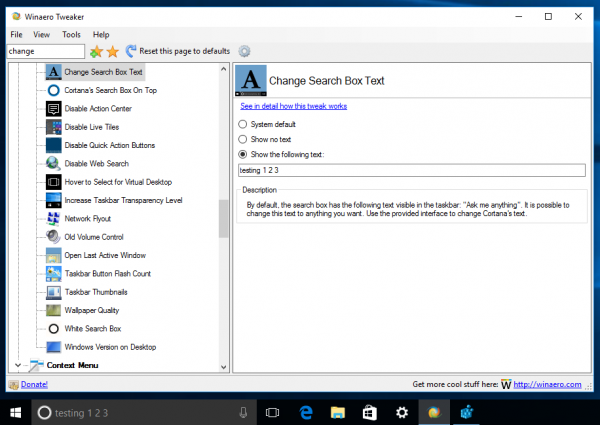
Task: Open the Store app from the taskbar
Action: tap(370, 412)
